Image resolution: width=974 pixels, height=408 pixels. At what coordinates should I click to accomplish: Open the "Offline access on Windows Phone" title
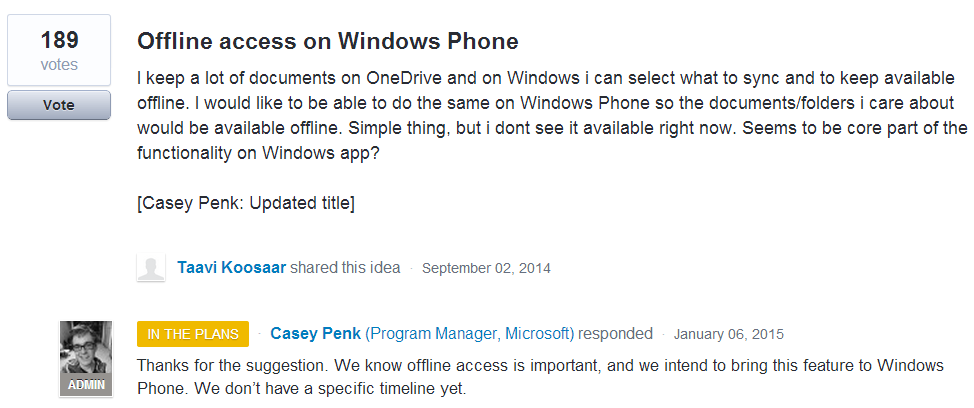(327, 42)
